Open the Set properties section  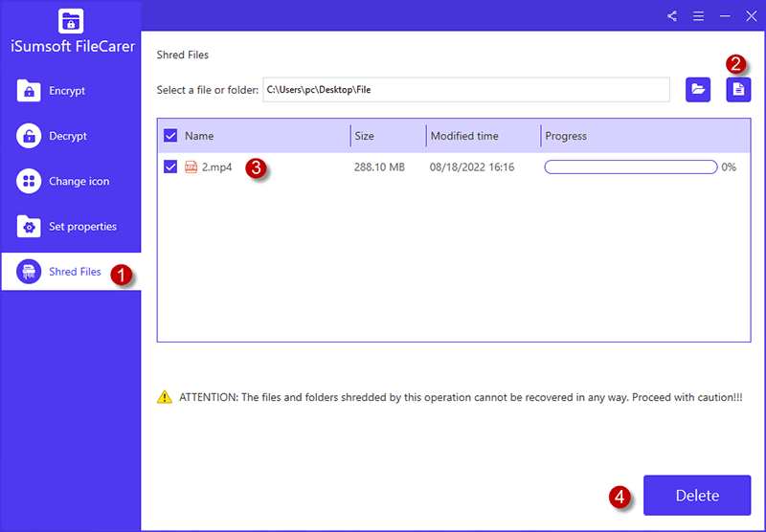71,226
